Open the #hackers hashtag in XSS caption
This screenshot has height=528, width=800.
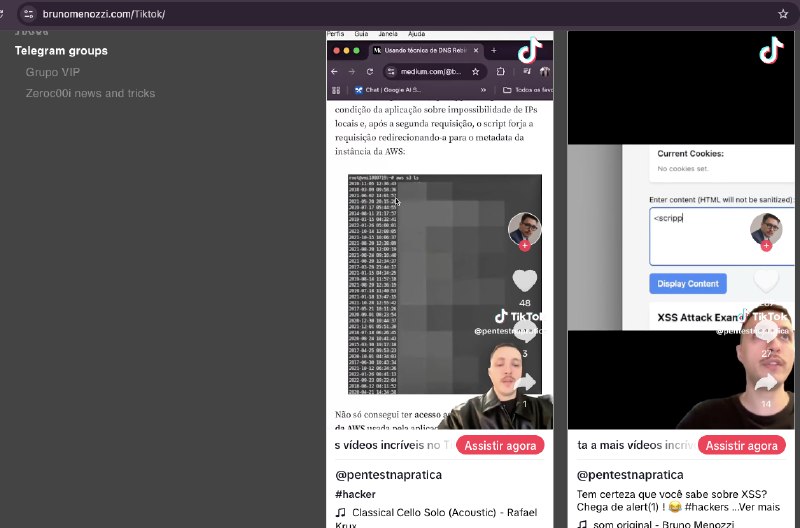pos(707,507)
